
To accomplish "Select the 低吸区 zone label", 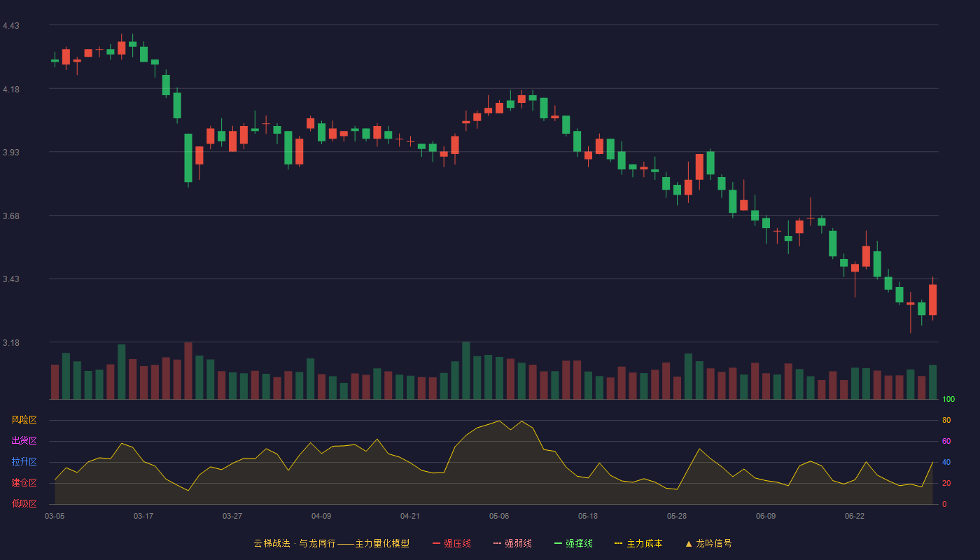I will tap(24, 503).
